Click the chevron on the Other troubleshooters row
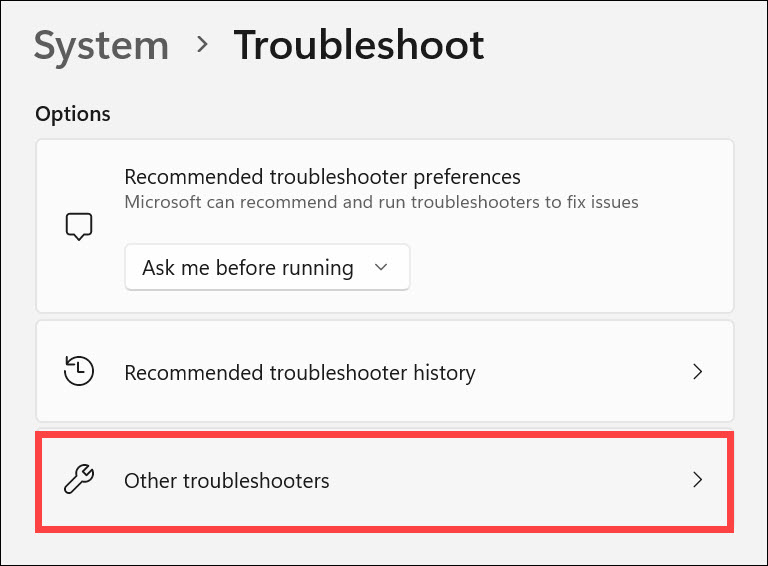The height and width of the screenshot is (566, 768). pyautogui.click(x=698, y=480)
